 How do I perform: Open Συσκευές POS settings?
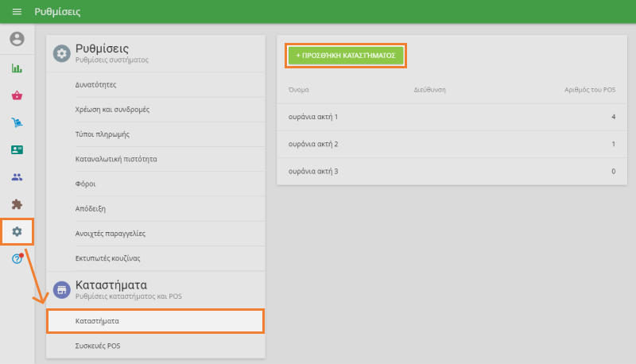tap(156, 346)
